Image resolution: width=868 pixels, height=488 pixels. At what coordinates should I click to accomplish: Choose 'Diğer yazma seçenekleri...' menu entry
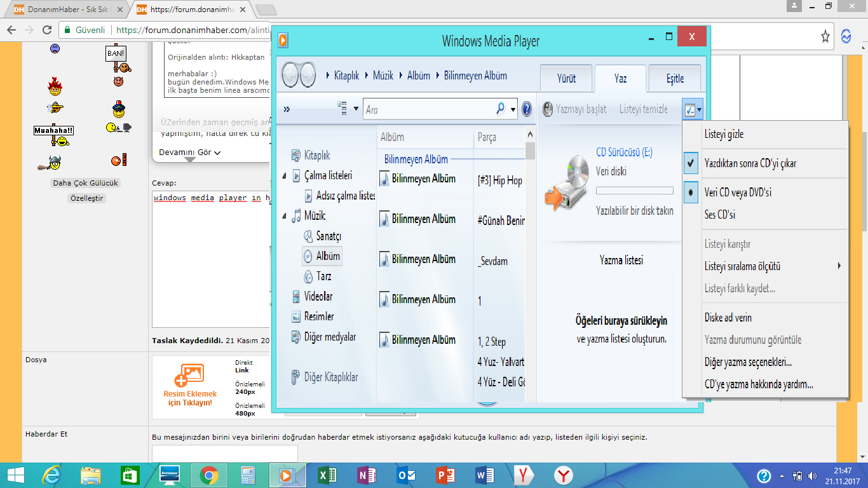748,362
